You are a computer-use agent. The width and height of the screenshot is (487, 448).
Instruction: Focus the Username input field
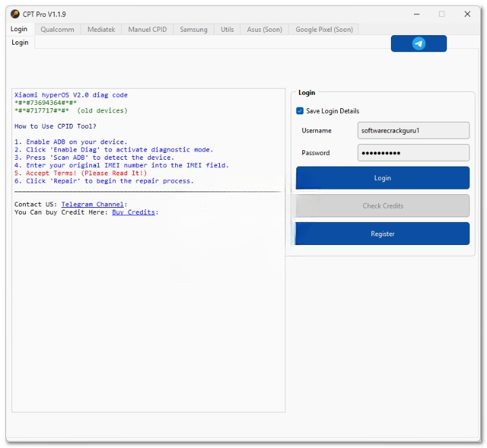[x=413, y=131]
